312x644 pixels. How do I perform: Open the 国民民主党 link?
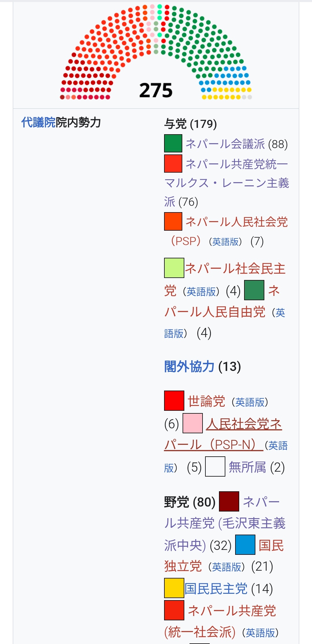216,589
